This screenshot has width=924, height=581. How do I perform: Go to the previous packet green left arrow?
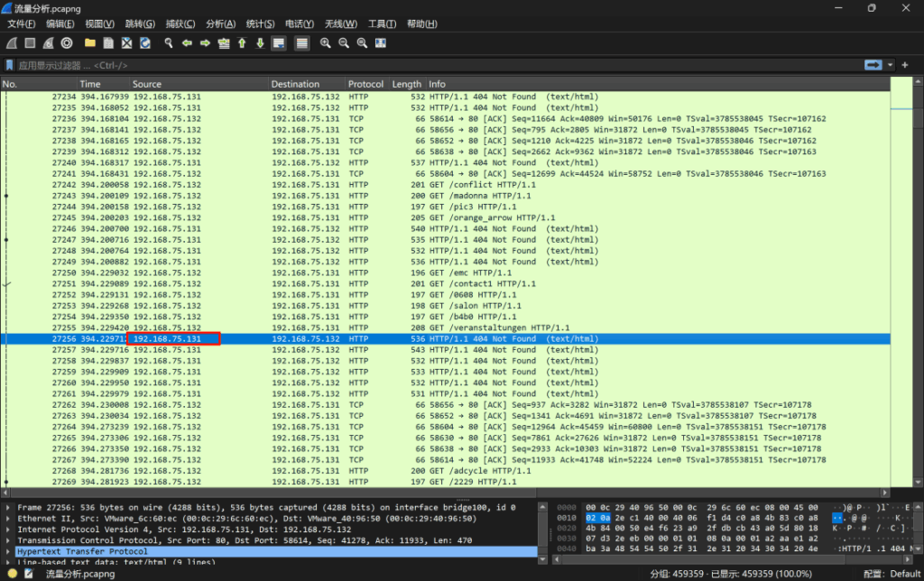[x=187, y=43]
